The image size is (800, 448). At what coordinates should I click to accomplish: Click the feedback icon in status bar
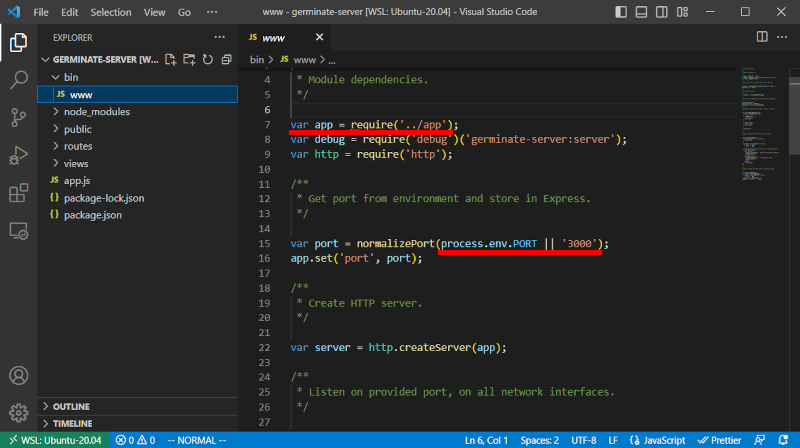coord(760,440)
